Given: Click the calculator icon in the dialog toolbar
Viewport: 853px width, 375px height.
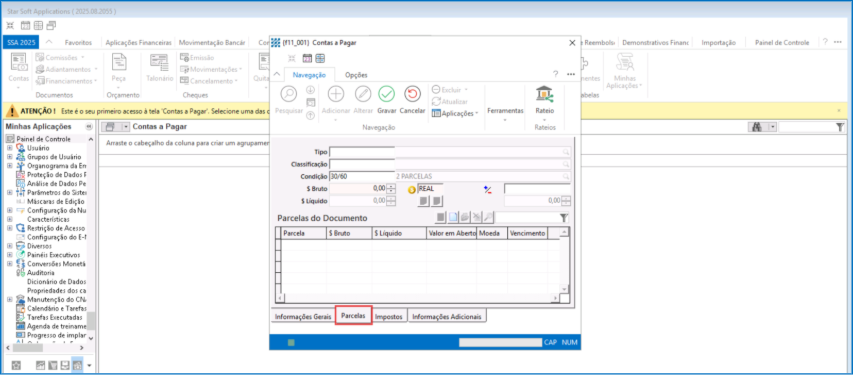Looking at the screenshot, I should [320, 58].
